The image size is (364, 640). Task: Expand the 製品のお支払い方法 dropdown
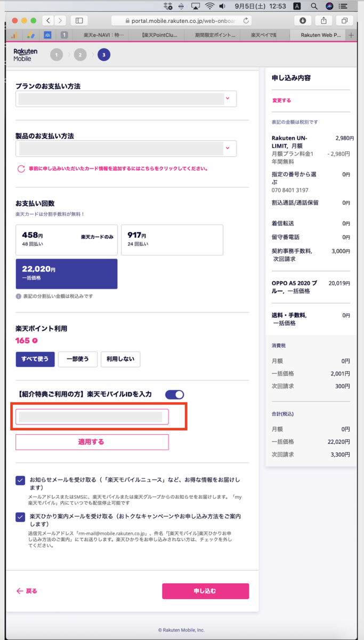[x=126, y=148]
